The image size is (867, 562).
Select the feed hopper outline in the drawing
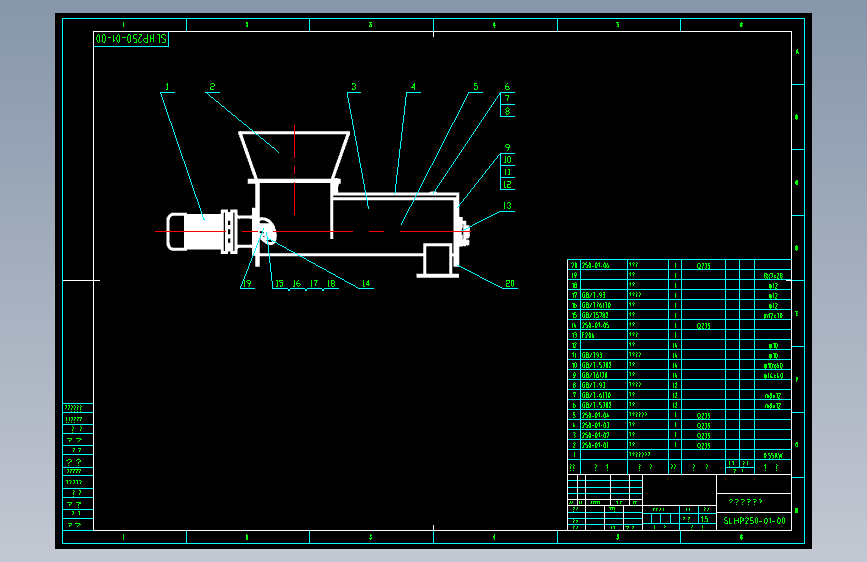click(x=294, y=155)
